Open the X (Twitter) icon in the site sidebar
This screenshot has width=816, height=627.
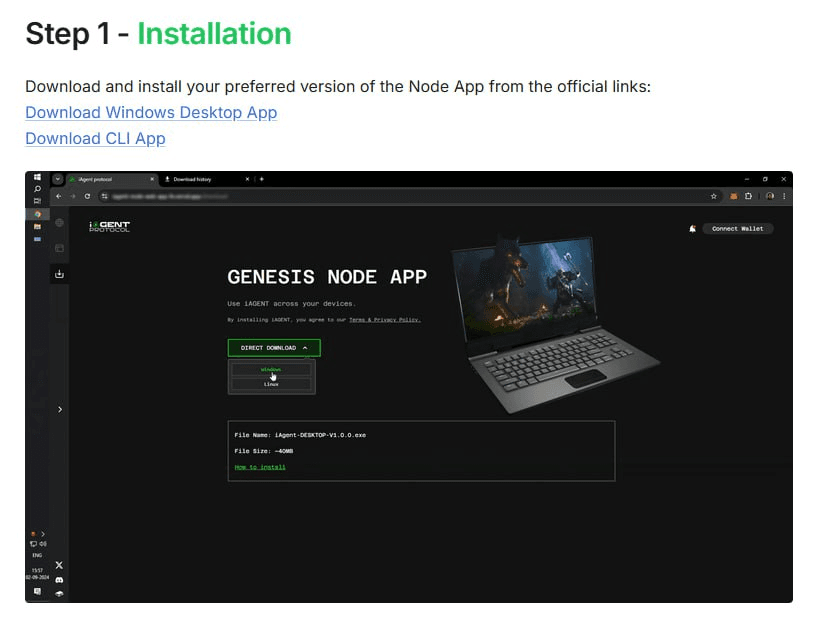click(59, 565)
